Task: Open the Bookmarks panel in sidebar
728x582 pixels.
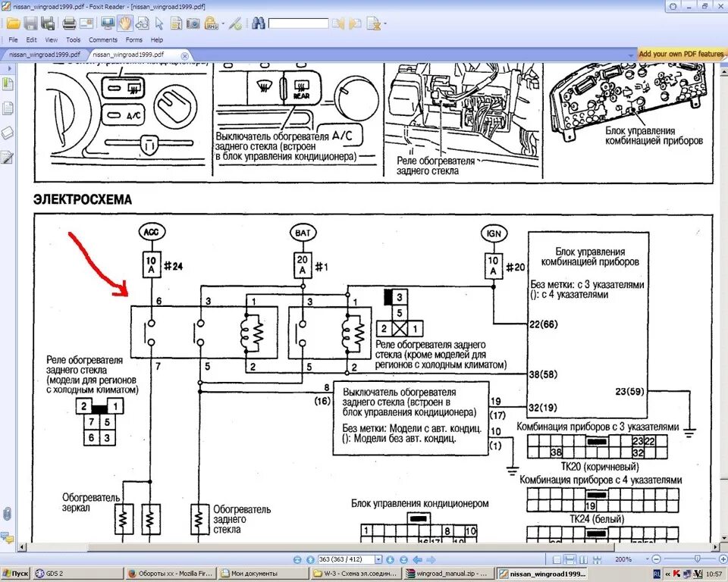Action: pos(8,83)
